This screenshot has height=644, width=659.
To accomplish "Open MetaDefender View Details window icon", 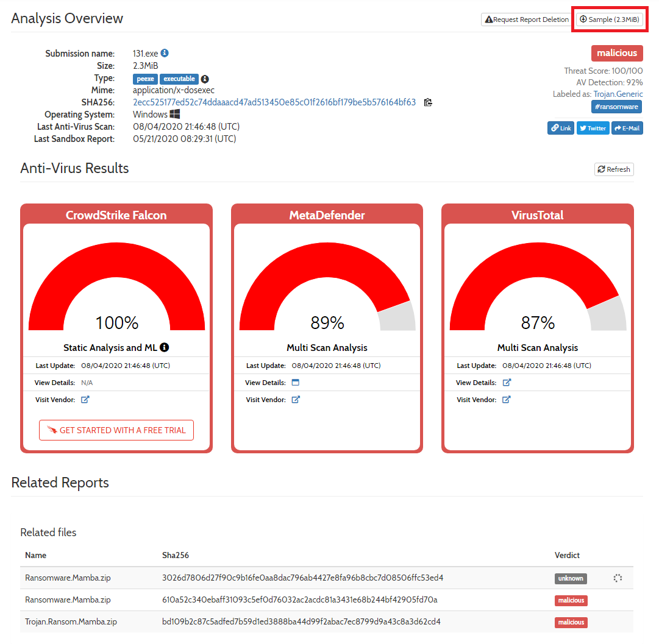I will tap(296, 383).
